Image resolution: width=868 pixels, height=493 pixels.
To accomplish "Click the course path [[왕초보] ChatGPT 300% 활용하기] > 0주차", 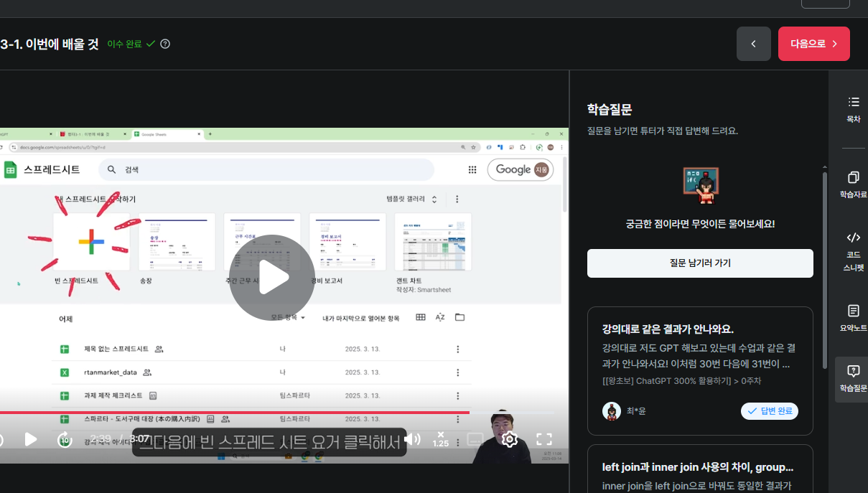I will coord(681,381).
